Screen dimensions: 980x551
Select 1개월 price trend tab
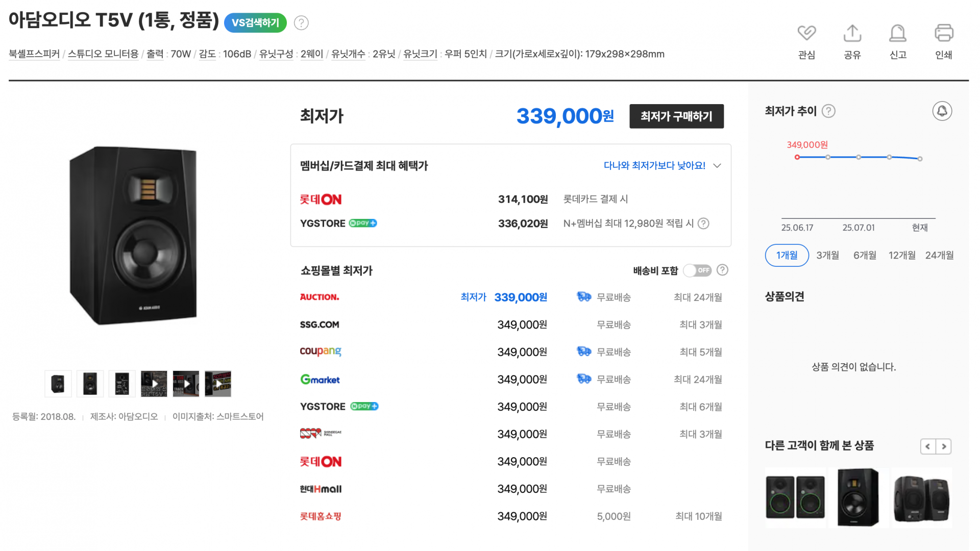pyautogui.click(x=787, y=255)
